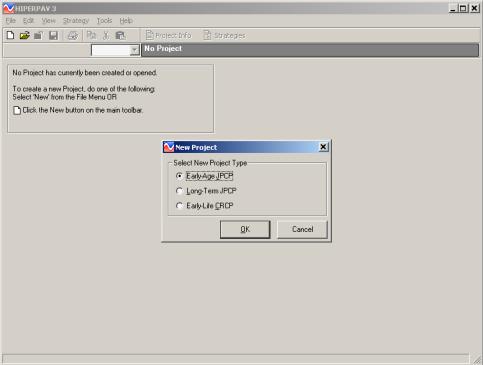Open the Tools menu
This screenshot has width=483, height=365.
point(104,21)
